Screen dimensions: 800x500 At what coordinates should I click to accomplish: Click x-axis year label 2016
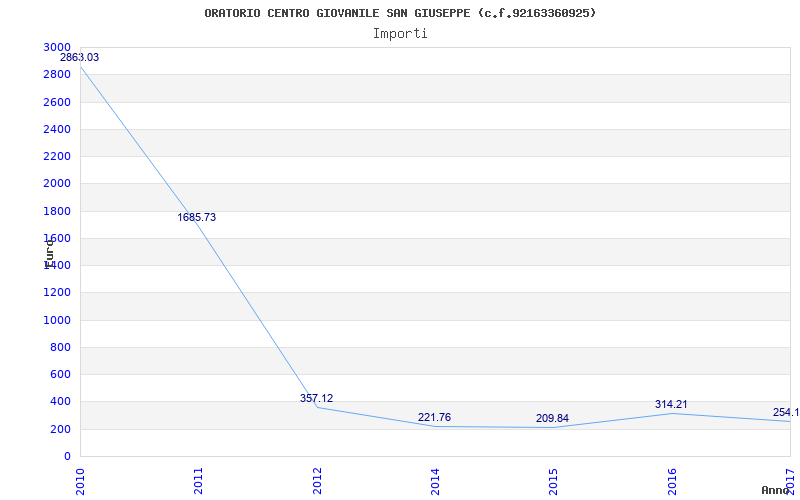(672, 481)
